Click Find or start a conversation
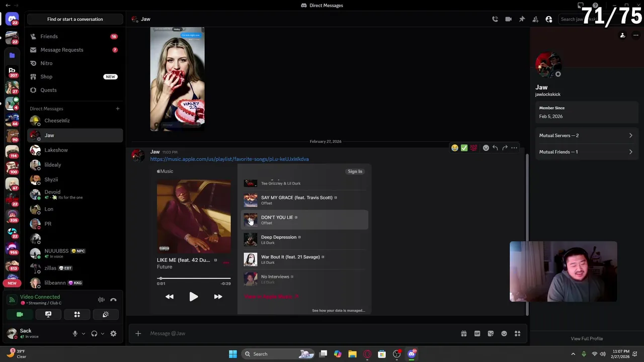Image resolution: width=644 pixels, height=362 pixels. pos(75,19)
